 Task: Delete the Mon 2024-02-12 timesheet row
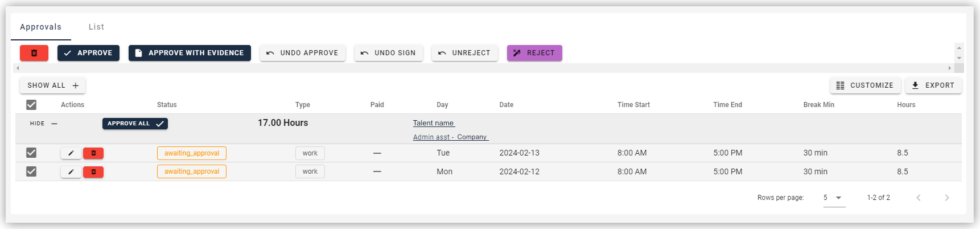tap(93, 171)
